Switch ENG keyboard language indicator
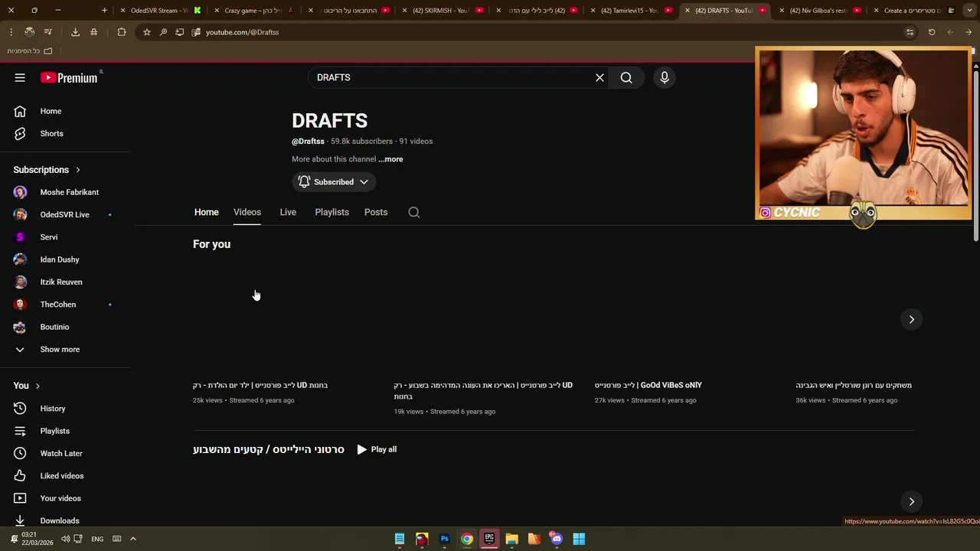 click(97, 539)
